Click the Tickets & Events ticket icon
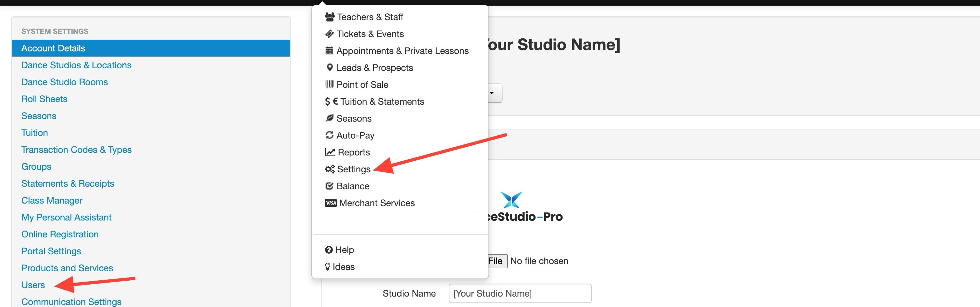This screenshot has height=307, width=980. click(330, 34)
